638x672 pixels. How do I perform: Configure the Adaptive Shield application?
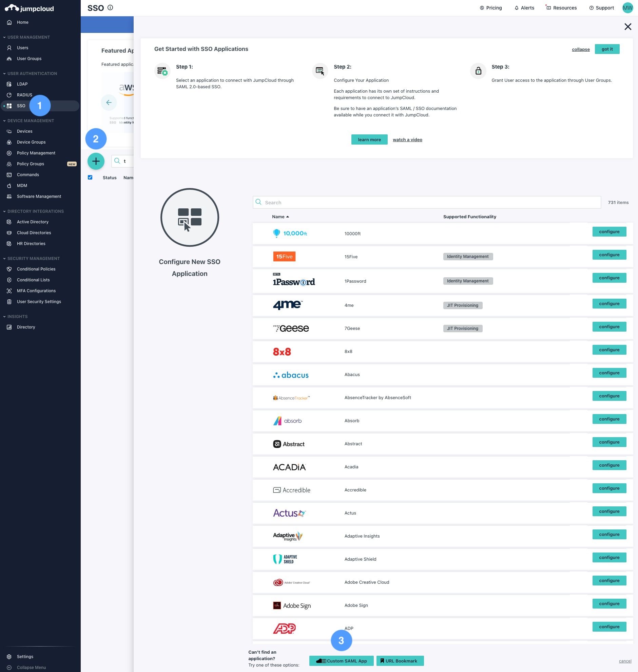click(x=609, y=558)
